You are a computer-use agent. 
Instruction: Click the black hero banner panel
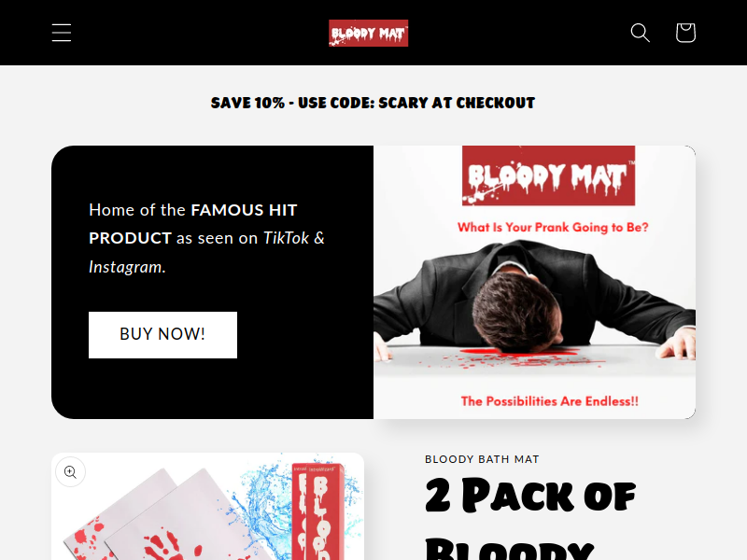[213, 283]
